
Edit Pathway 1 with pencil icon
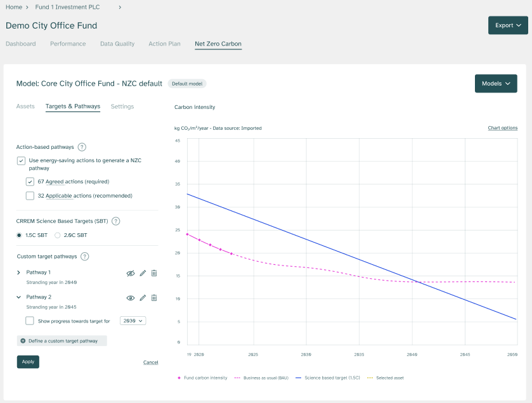[x=143, y=273]
